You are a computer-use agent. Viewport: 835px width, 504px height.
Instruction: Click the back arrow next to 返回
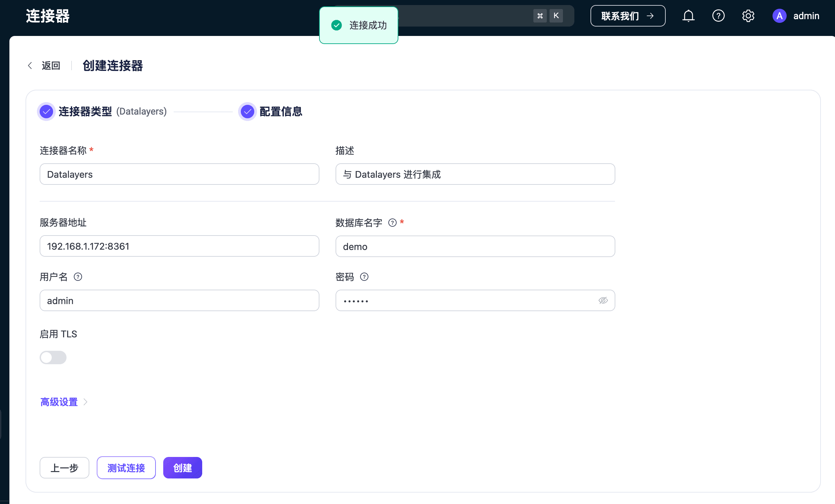[30, 66]
